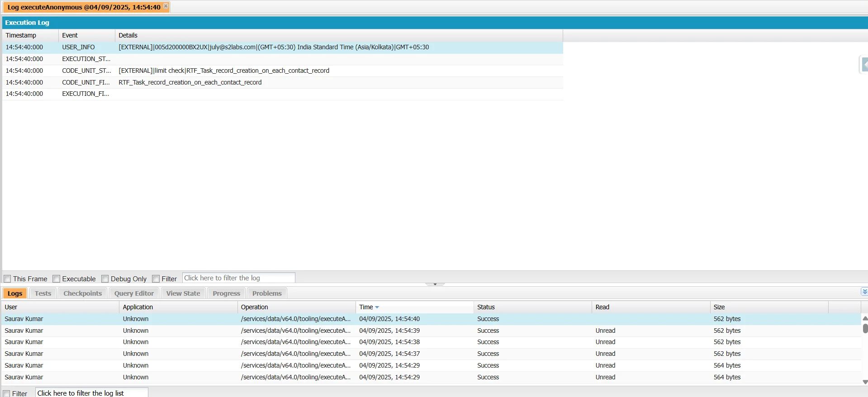
Task: Toggle the log list Filter checkbox
Action: (6, 394)
